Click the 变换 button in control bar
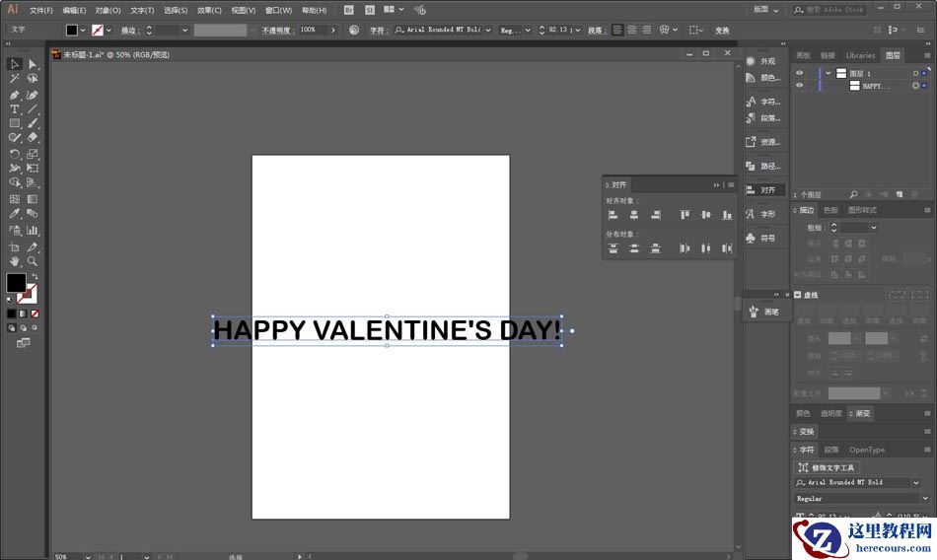937x560 pixels. (722, 31)
